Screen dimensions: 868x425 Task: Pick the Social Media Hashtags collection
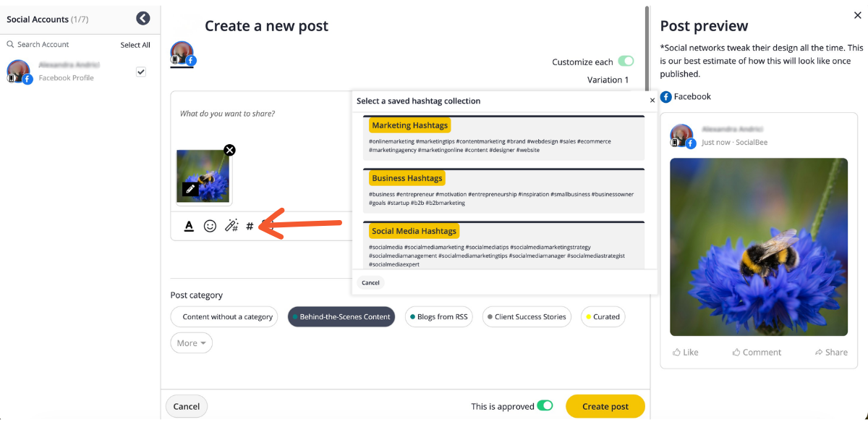(414, 231)
